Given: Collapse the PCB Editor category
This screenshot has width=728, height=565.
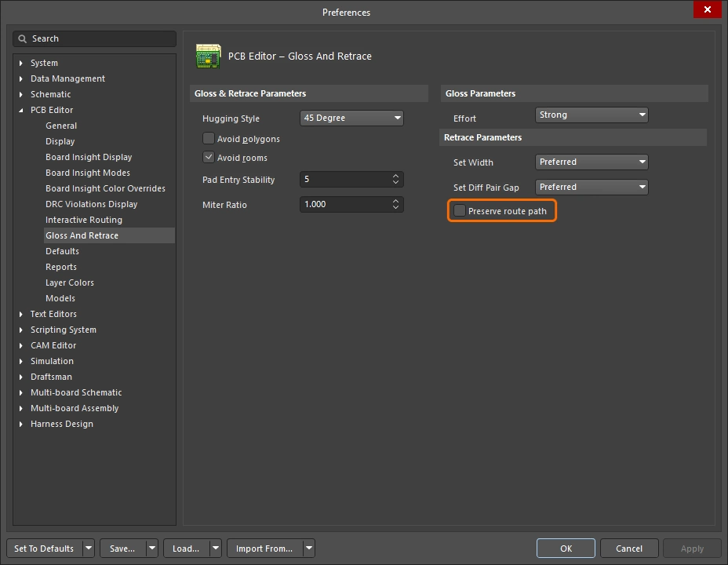Looking at the screenshot, I should (x=20, y=110).
